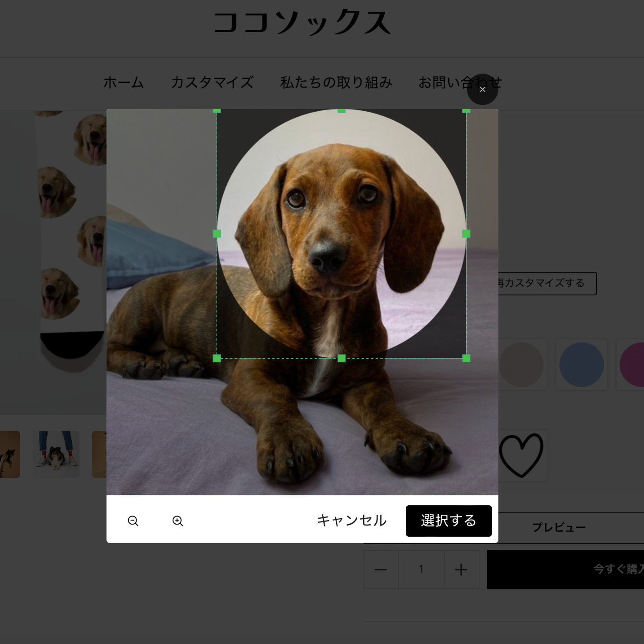Select thumbnail of dog between legs

click(x=56, y=454)
